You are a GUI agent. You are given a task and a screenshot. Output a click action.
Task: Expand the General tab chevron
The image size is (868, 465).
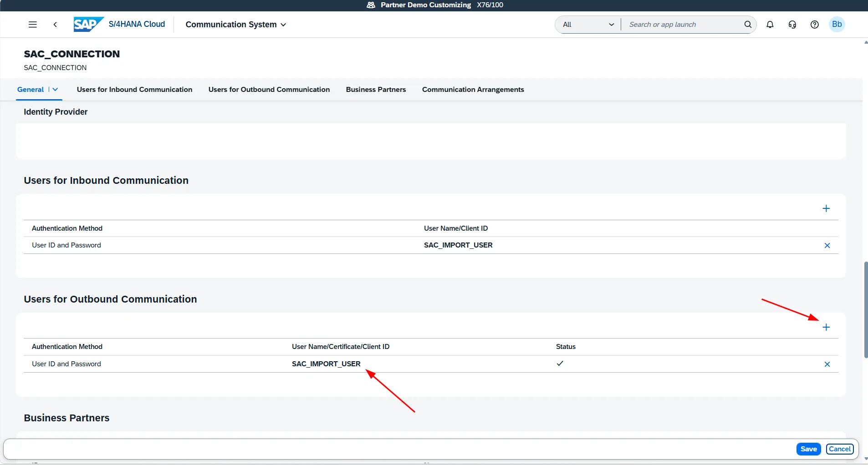(x=55, y=90)
